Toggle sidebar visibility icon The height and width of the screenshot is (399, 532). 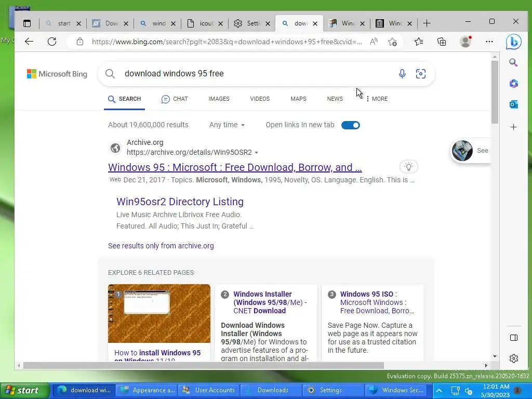click(x=514, y=338)
